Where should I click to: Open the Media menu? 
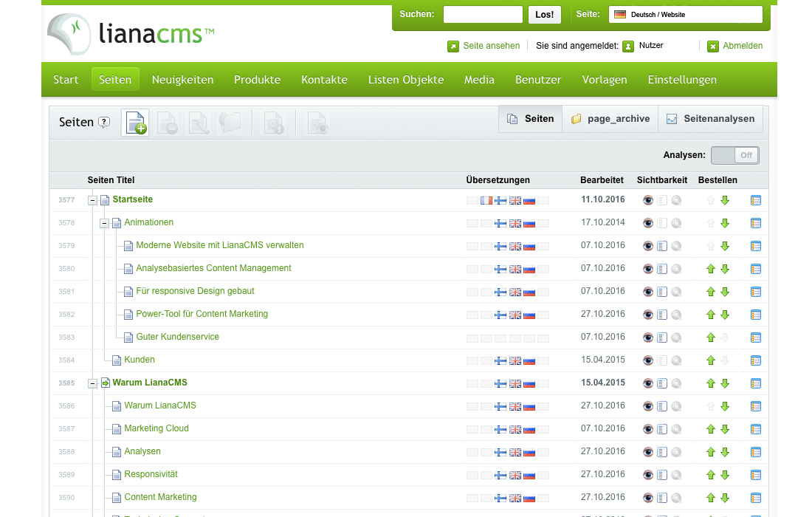coord(479,79)
